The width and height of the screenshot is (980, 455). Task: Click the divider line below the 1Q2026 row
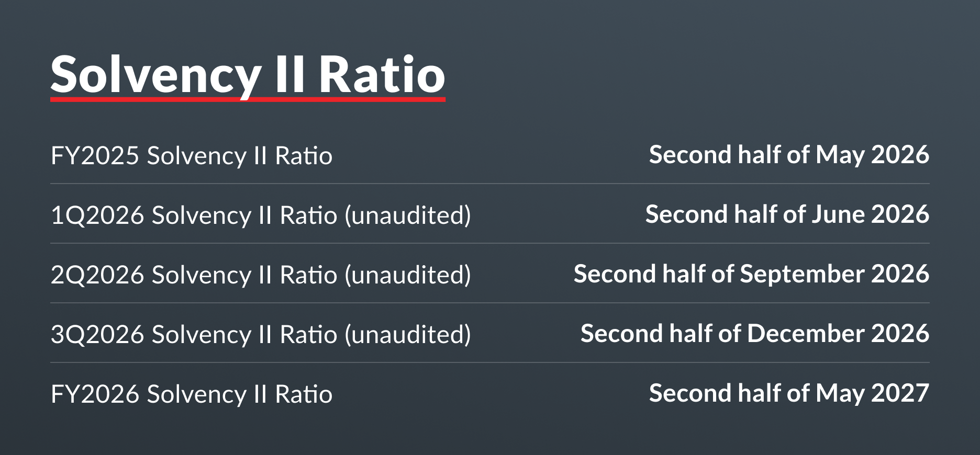pyautogui.click(x=490, y=243)
